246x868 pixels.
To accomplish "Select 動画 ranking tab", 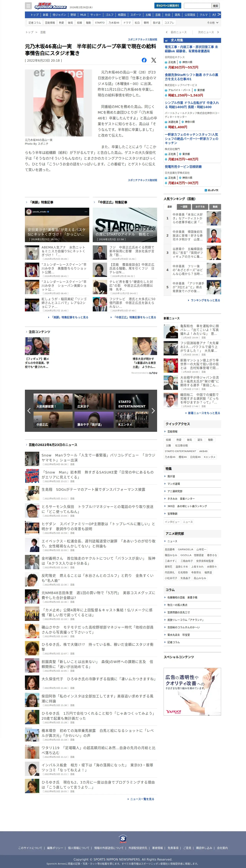I will point(215,207).
